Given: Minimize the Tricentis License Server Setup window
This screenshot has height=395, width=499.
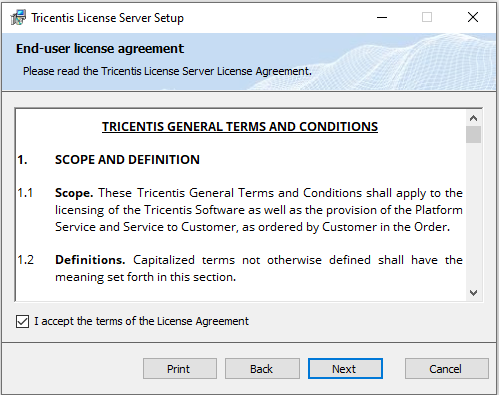Looking at the screenshot, I should tap(382, 17).
